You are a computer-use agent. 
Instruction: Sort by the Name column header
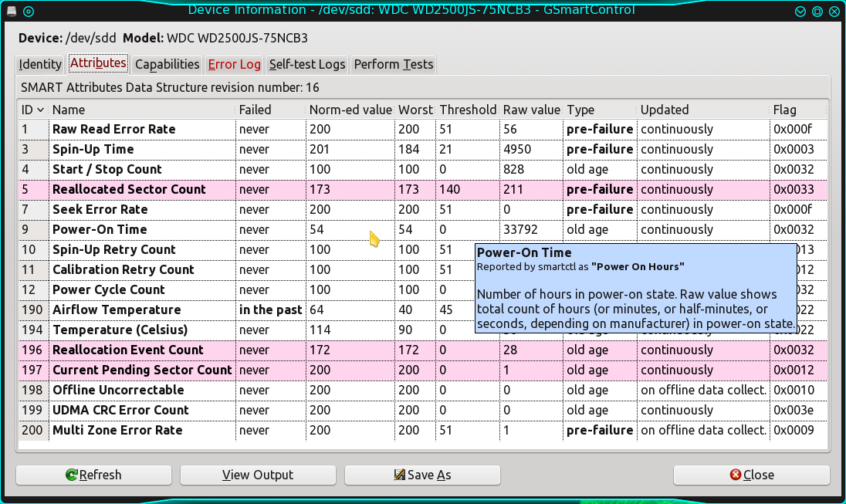pyautogui.click(x=142, y=110)
